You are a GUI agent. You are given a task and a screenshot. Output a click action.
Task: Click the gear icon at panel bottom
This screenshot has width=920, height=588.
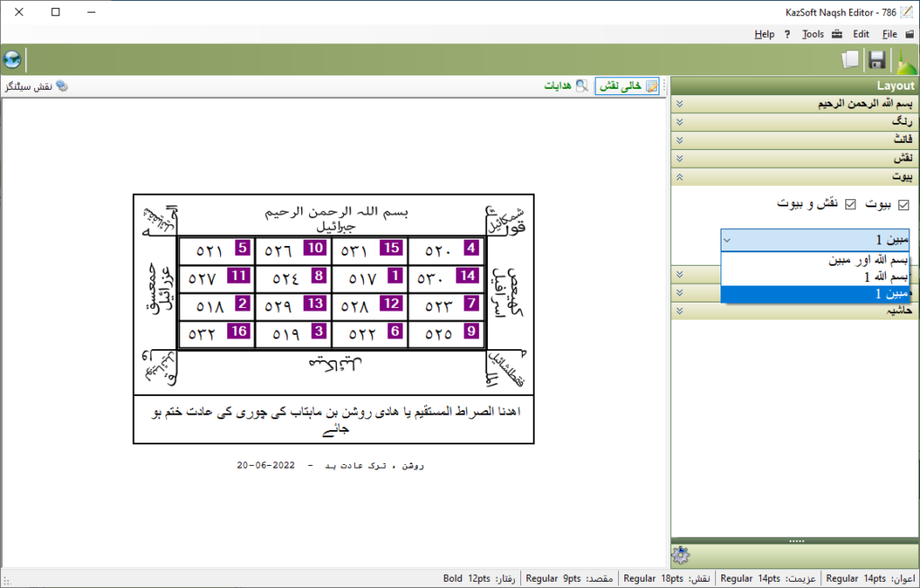[681, 556]
